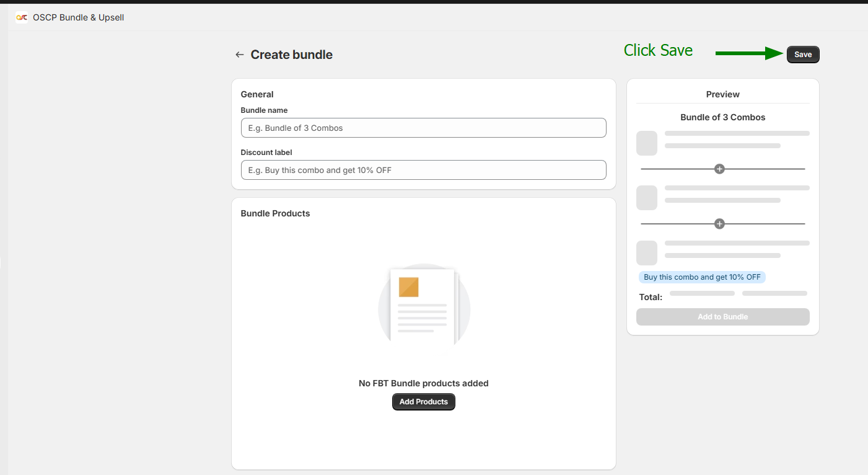
Task: Click the 'OSCP Bundle & Upsell' app title
Action: (78, 17)
